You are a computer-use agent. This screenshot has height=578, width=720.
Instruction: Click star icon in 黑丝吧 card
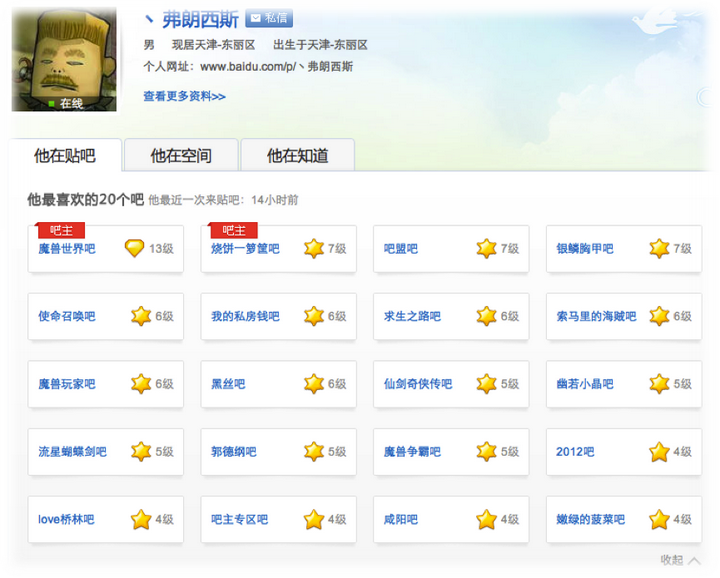click(x=314, y=384)
